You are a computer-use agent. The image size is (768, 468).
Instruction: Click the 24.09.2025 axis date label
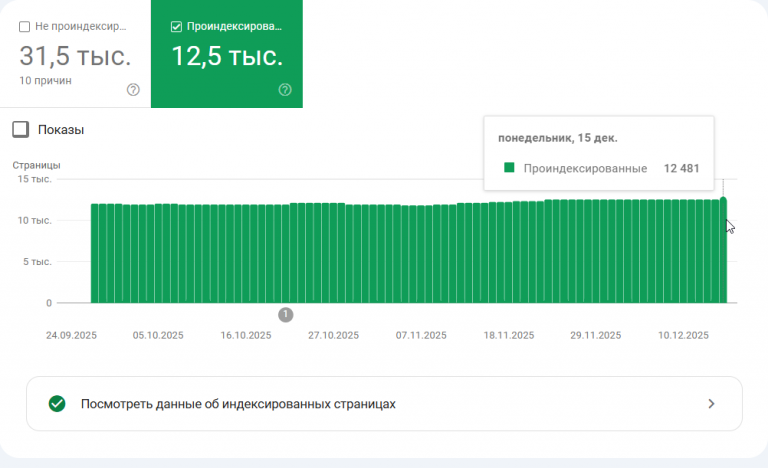pos(72,335)
